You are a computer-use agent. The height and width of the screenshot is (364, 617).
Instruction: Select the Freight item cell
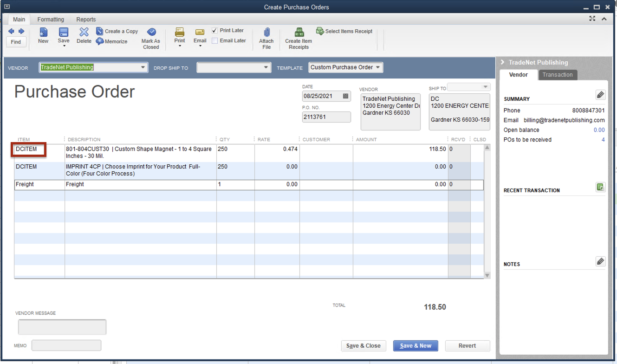[x=39, y=185]
